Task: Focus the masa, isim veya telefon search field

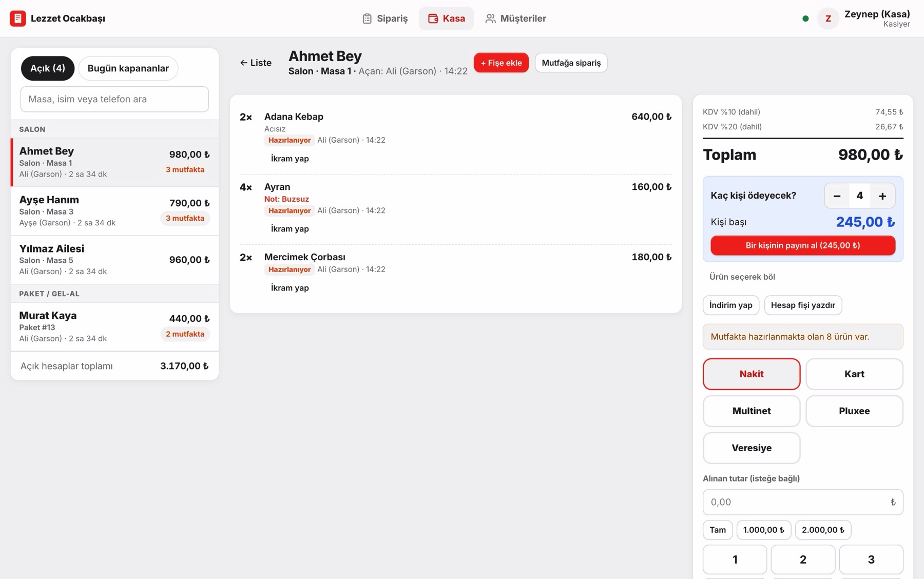Action: click(x=114, y=99)
